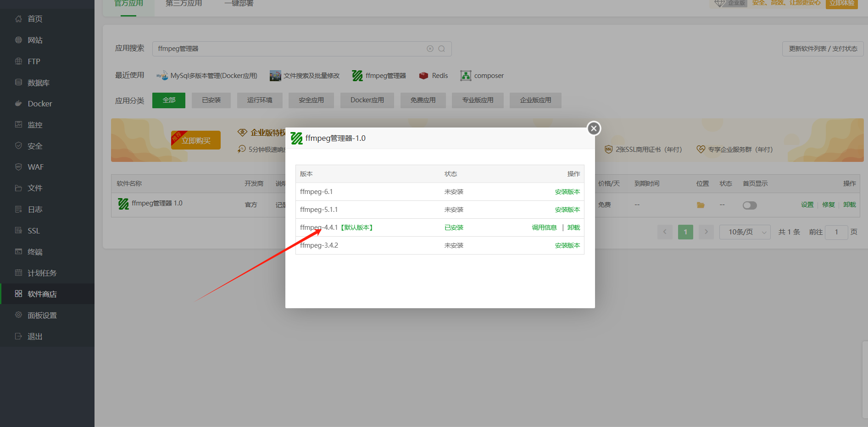Clear search text with the X icon

(x=430, y=49)
